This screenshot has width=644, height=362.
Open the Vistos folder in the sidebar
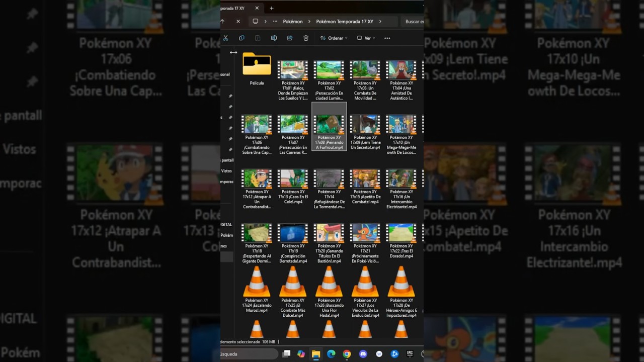click(226, 171)
